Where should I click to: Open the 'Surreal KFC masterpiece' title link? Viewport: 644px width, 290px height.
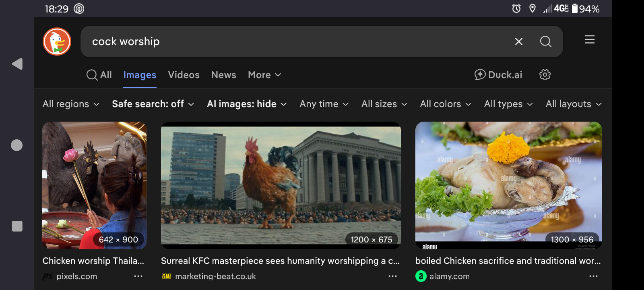(281, 261)
